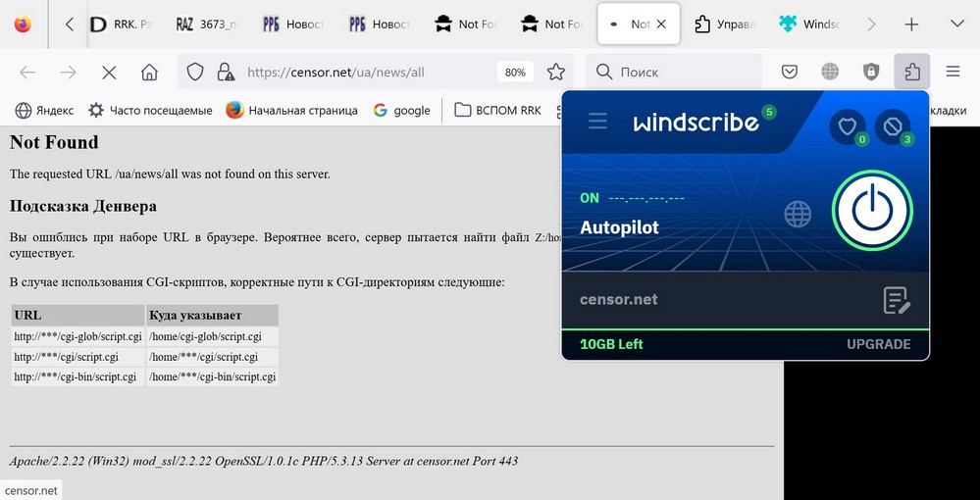Open the Яндекс bookmark
The width and height of the screenshot is (980, 500).
coord(44,111)
